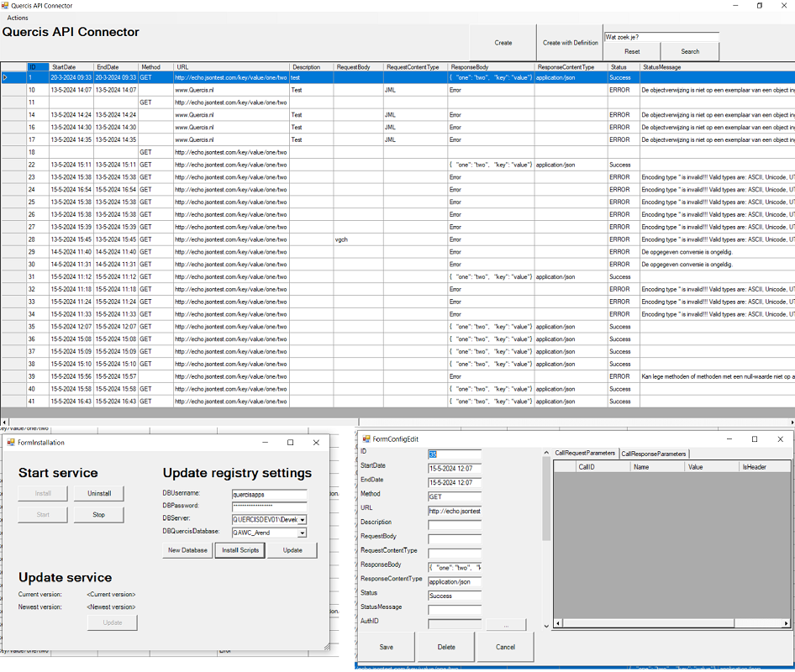Open the Actions menu
Screen dimensions: 795x672
tap(17, 18)
